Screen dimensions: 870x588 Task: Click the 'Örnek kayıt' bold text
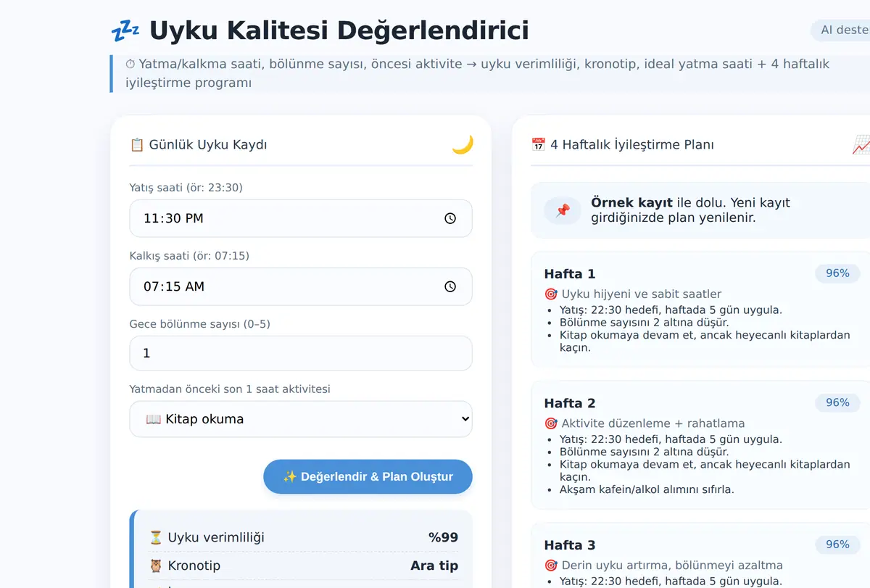[x=632, y=203]
